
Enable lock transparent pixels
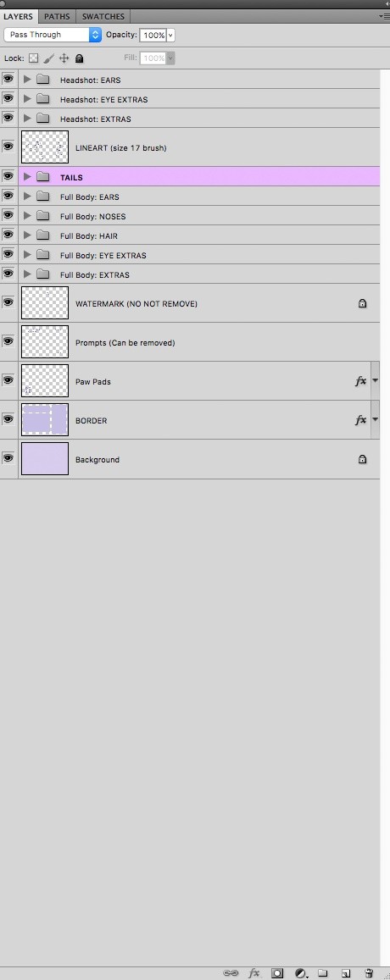(34, 58)
